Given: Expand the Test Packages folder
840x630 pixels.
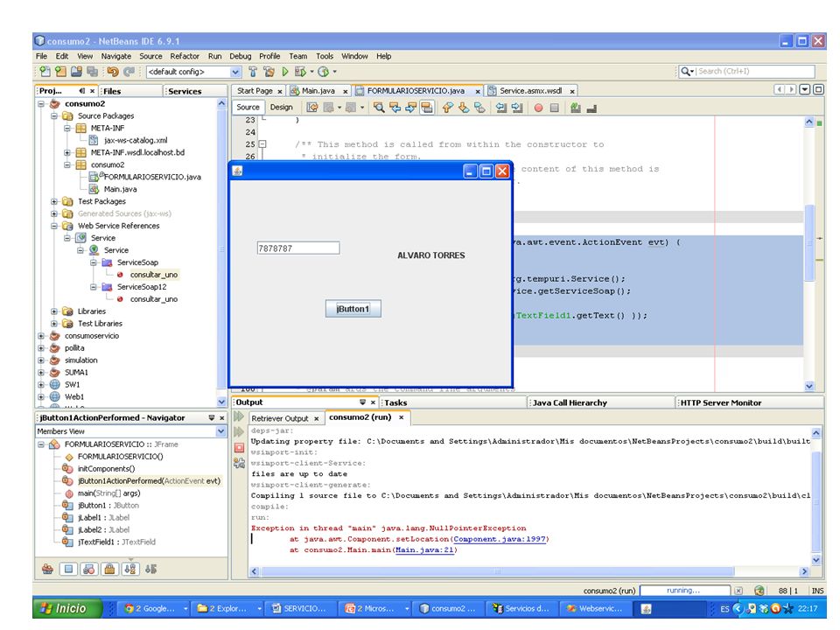Looking at the screenshot, I should 54,201.
